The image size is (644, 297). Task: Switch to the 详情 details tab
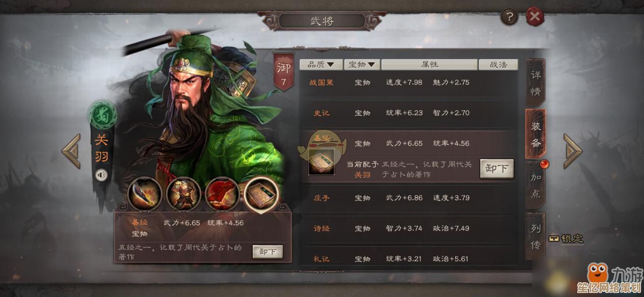[536, 82]
